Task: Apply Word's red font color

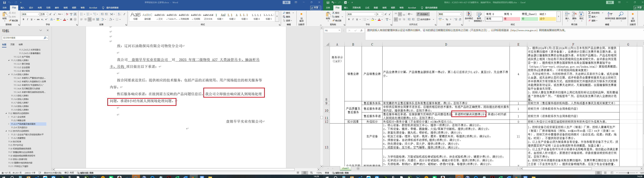Action: 65,20
